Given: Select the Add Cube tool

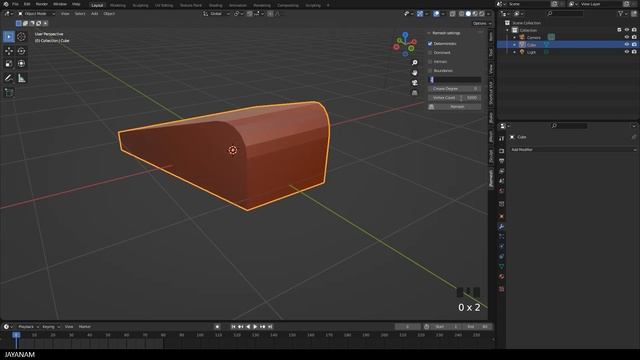Looking at the screenshot, I should pyautogui.click(x=9, y=92).
